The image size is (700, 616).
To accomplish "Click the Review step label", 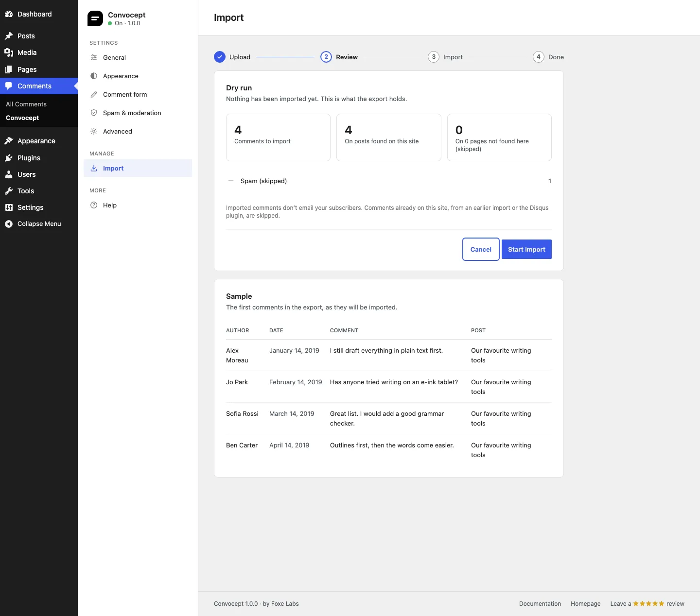I will click(347, 57).
